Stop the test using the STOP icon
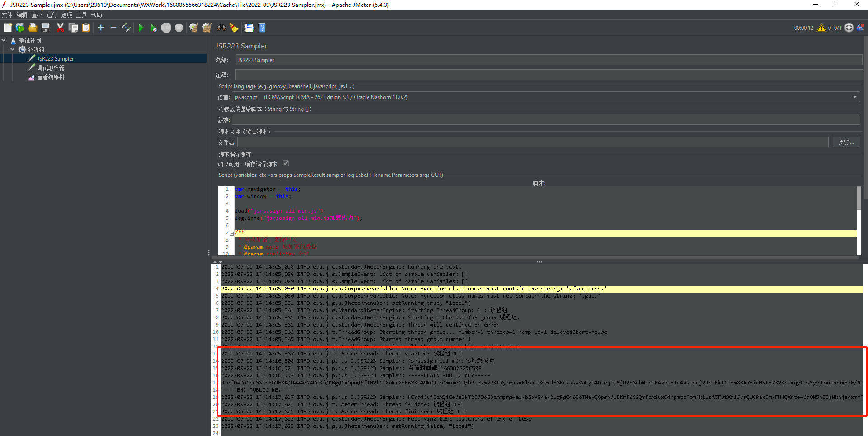Image resolution: width=868 pixels, height=436 pixels. (x=166, y=28)
